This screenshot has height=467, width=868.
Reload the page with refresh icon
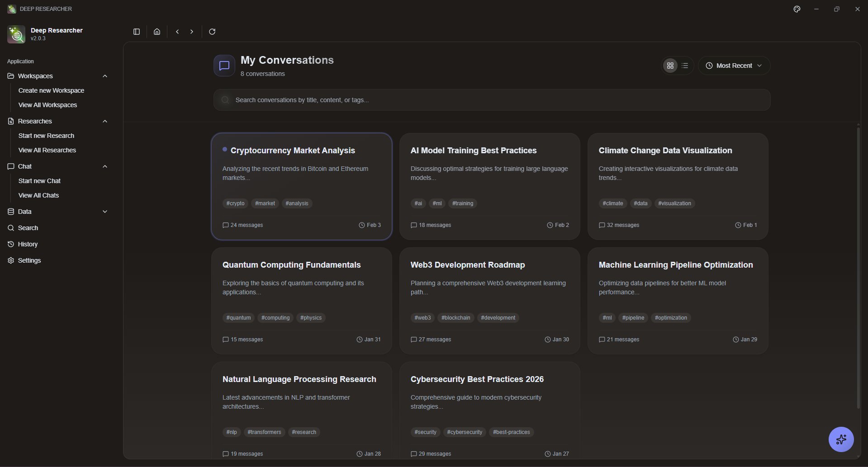pyautogui.click(x=212, y=32)
